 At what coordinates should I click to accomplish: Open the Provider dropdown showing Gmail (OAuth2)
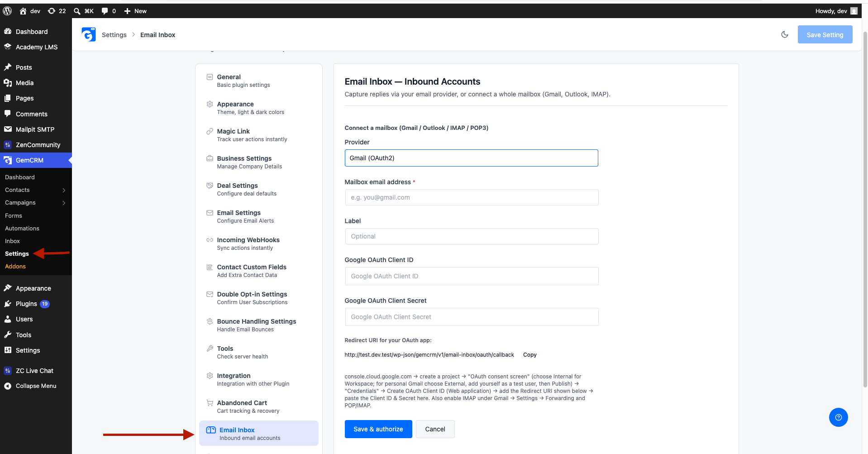(471, 158)
